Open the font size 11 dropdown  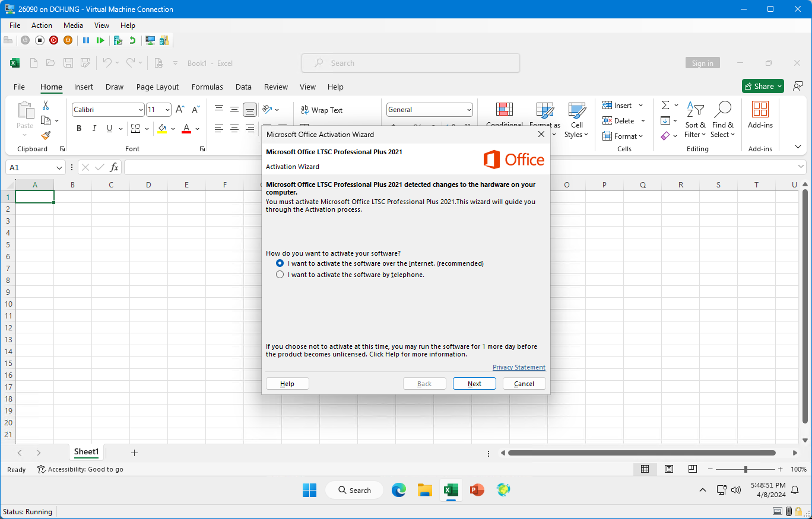click(x=168, y=110)
